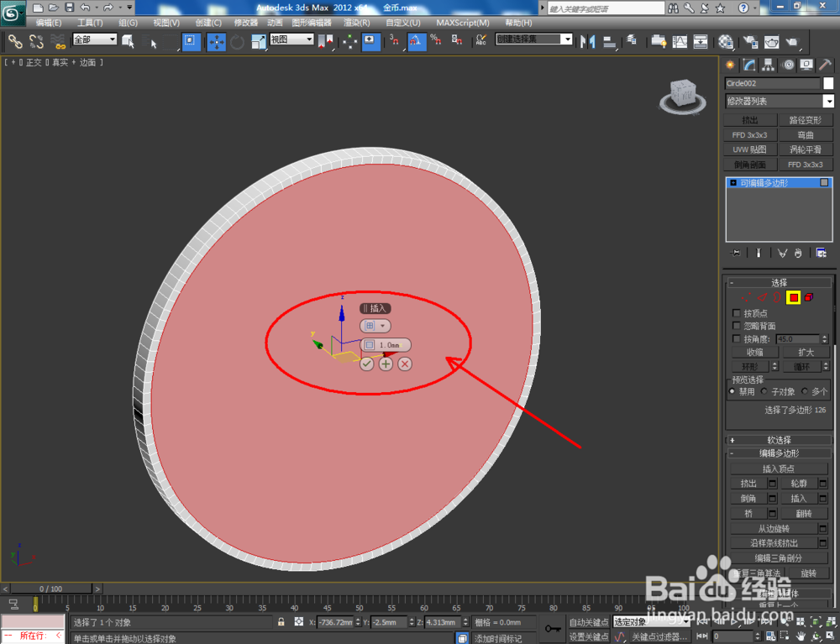Click the object color swatch beside Circle002
The width and height of the screenshot is (840, 644).
tap(828, 83)
